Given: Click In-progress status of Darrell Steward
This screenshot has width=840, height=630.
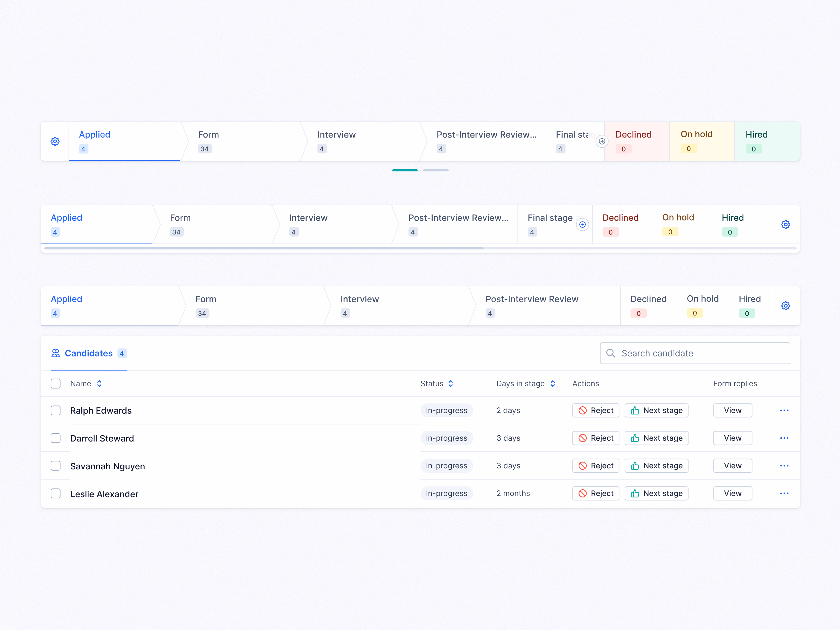Looking at the screenshot, I should point(447,438).
